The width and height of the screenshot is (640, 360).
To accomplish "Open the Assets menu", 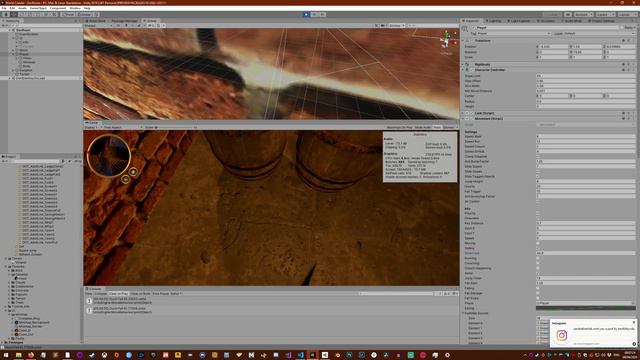I will (x=22, y=8).
